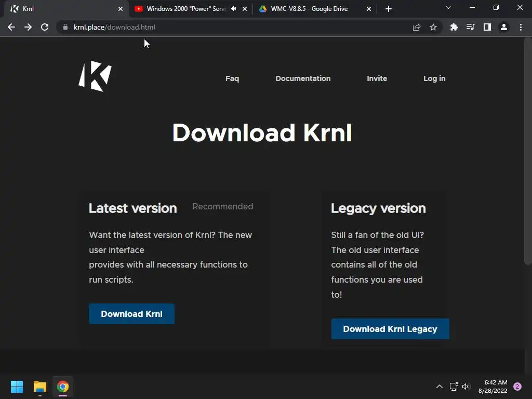Bookmark this page with the star icon
Image resolution: width=532 pixels, height=399 pixels.
[433, 27]
